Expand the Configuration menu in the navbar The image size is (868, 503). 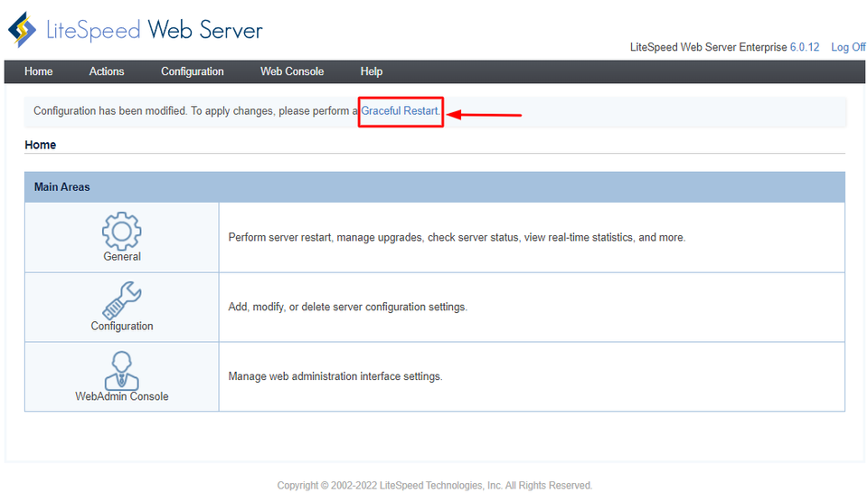192,71
